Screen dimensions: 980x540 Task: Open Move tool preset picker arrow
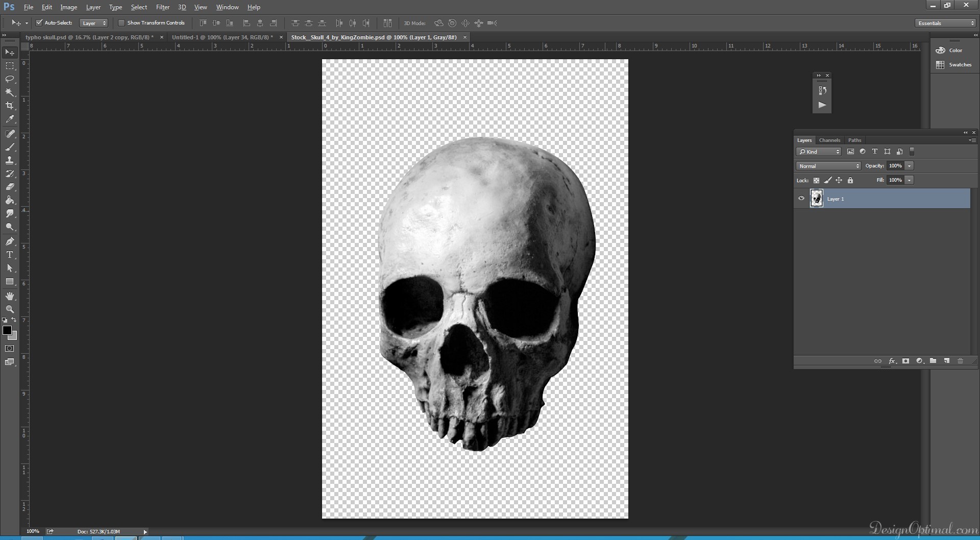pyautogui.click(x=27, y=23)
